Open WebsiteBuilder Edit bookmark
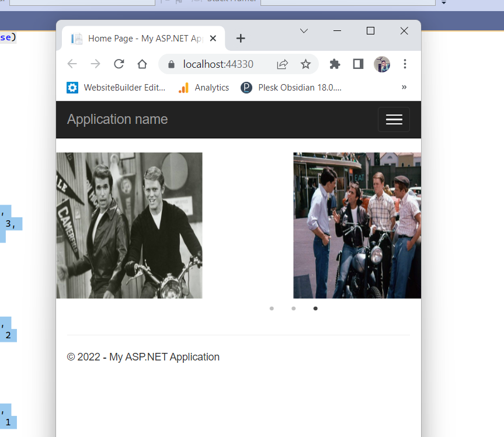The width and height of the screenshot is (504, 437). click(116, 88)
